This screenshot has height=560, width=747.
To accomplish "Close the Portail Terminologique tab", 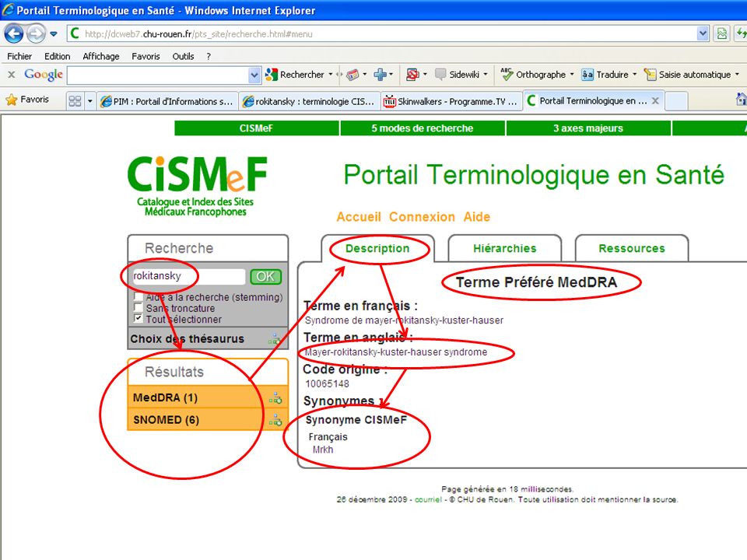I will (655, 100).
